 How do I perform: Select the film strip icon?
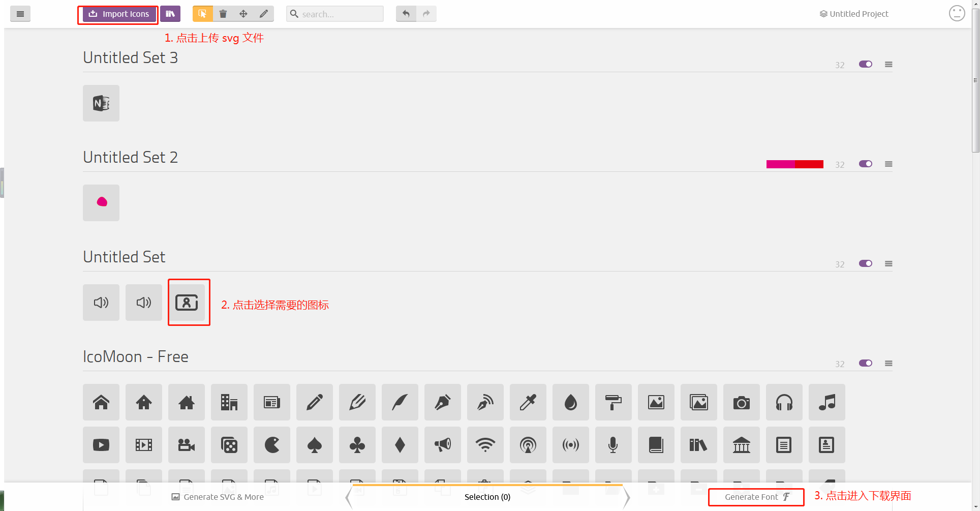point(144,445)
